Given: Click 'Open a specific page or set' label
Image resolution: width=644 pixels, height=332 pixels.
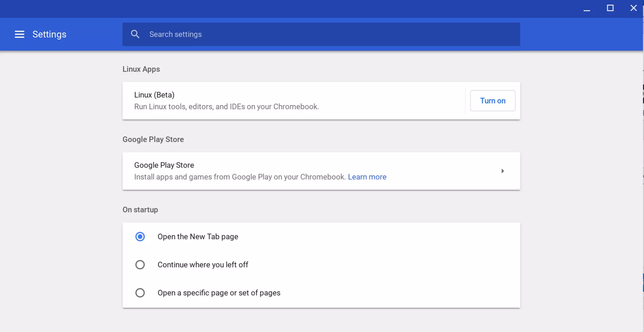Looking at the screenshot, I should coord(219,293).
